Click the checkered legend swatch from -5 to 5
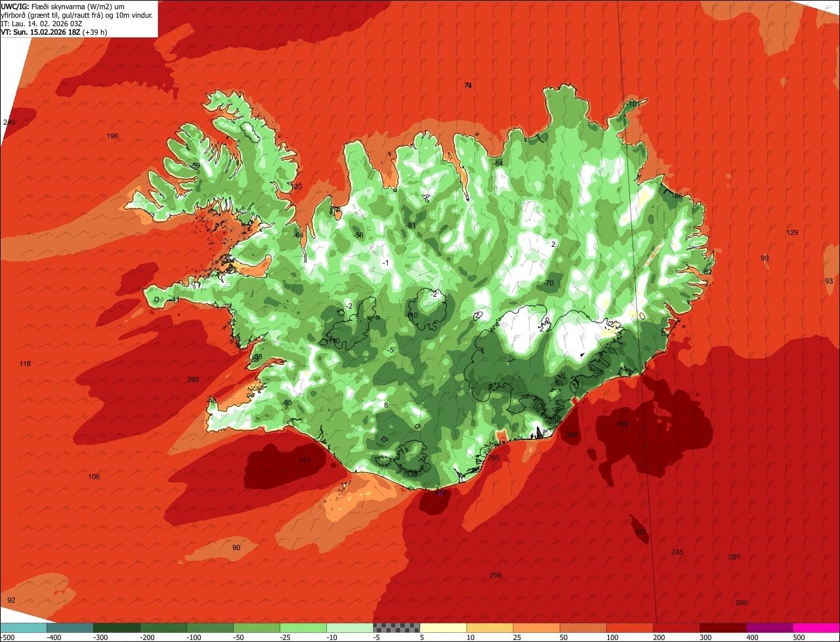 [x=396, y=628]
